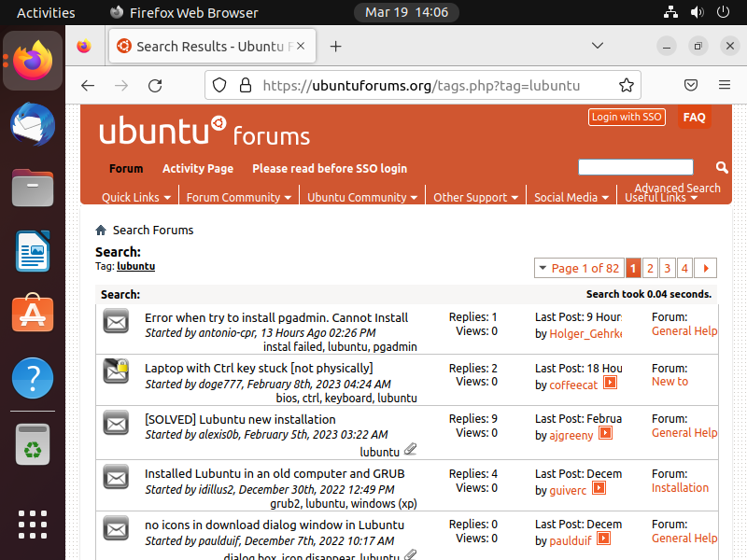Close the Search Results tab
The width and height of the screenshot is (747, 560).
point(301,46)
